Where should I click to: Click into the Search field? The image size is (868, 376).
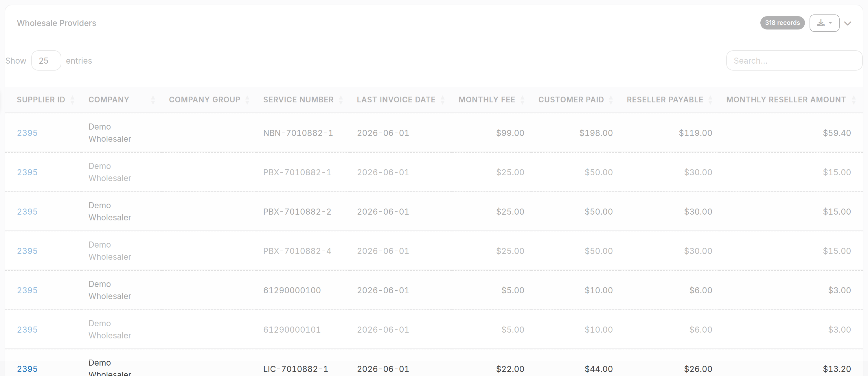coord(794,61)
